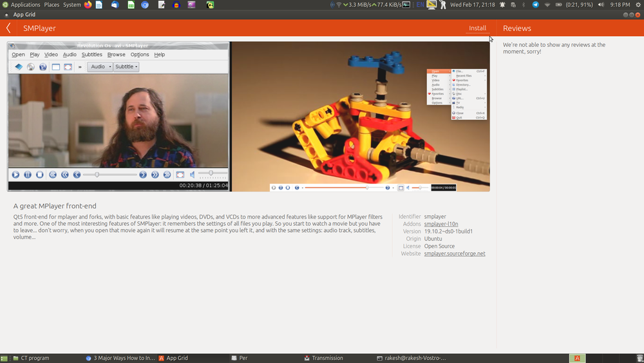
Task: Switch to rakesh@rakesh-Vostro terminal window
Action: 411,358
